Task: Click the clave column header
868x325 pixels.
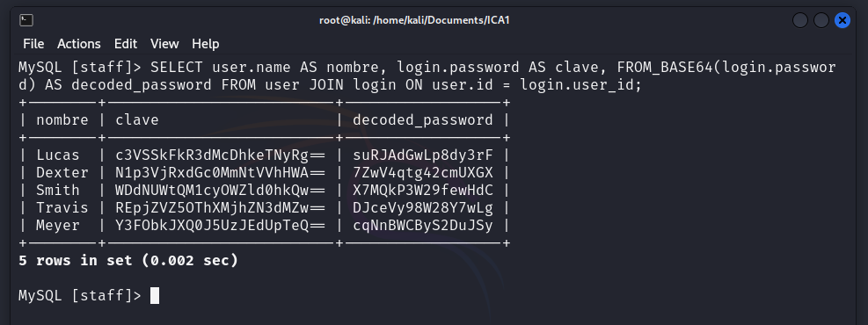Action: pos(136,120)
